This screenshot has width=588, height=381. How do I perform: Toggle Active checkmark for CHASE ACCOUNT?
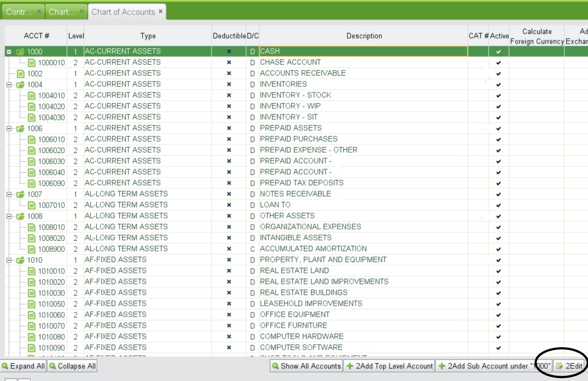click(498, 62)
